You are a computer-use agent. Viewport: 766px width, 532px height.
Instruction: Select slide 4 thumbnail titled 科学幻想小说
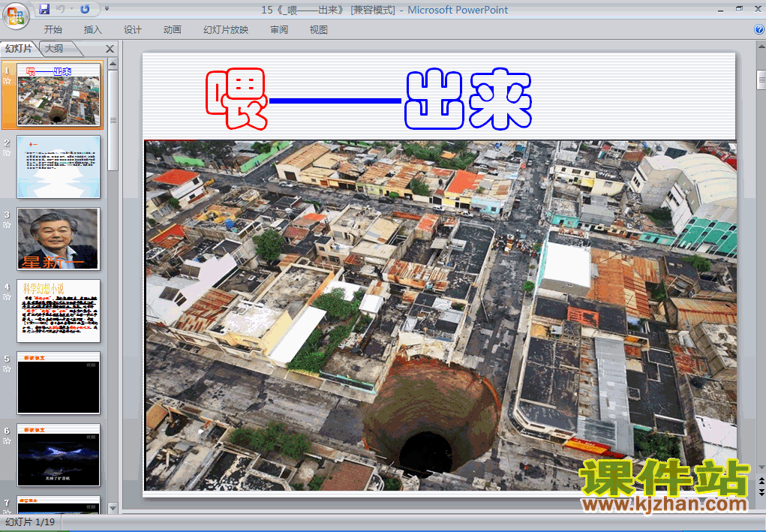click(59, 311)
